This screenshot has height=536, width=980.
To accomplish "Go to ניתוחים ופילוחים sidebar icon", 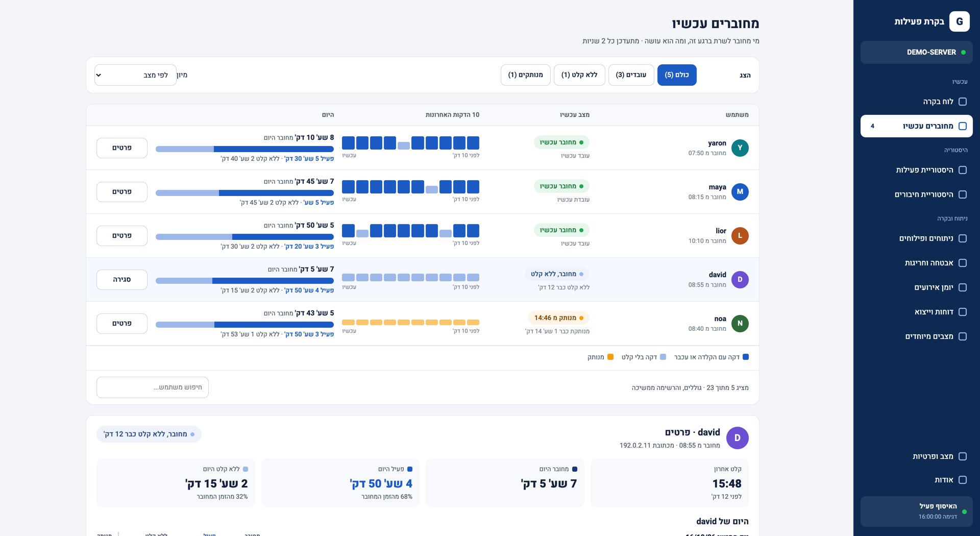I will click(x=963, y=238).
